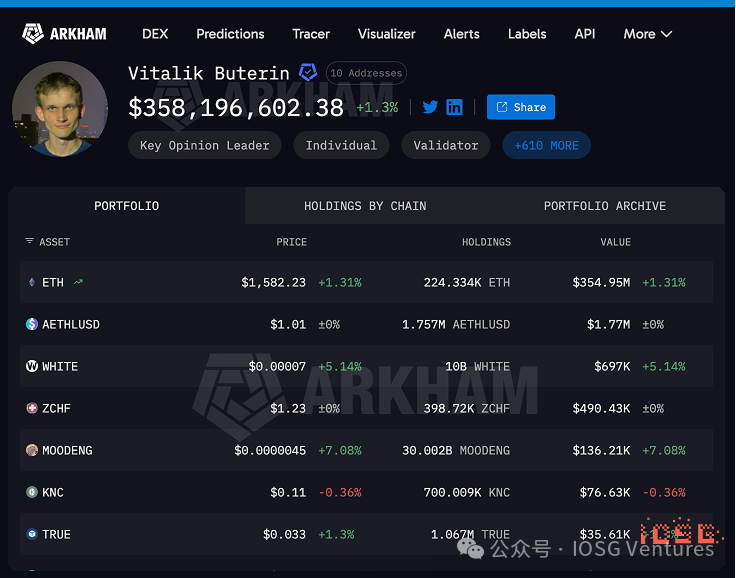Click the Share button
This screenshot has width=736, height=578.
click(x=521, y=107)
